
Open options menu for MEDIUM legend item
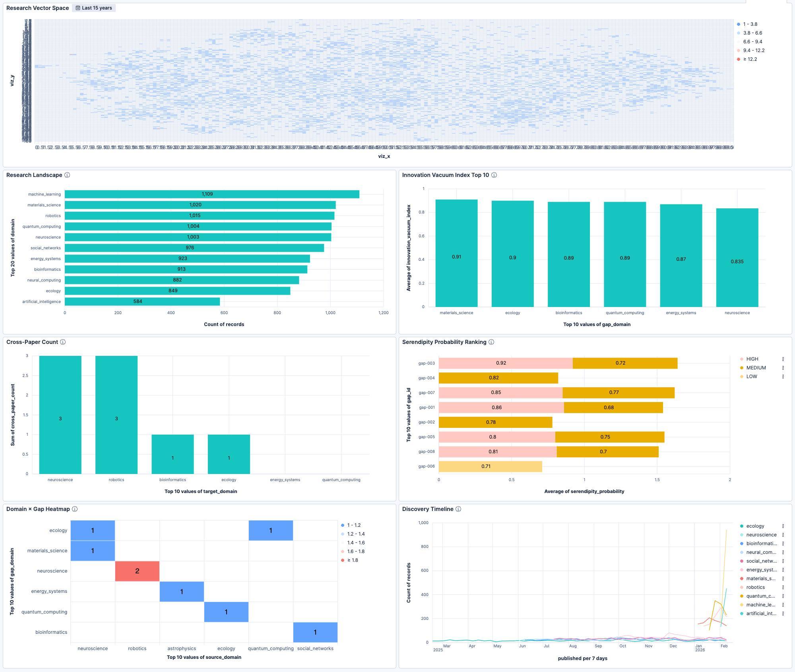pos(783,368)
